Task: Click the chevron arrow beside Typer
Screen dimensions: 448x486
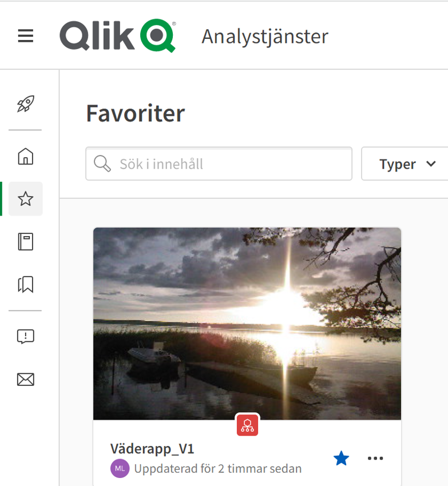Action: pyautogui.click(x=431, y=164)
